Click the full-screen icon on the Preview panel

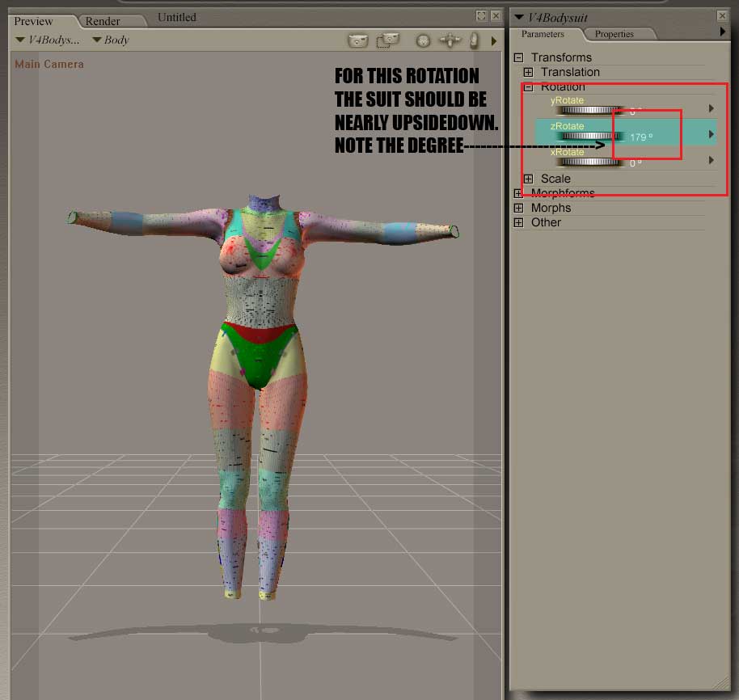[x=481, y=16]
